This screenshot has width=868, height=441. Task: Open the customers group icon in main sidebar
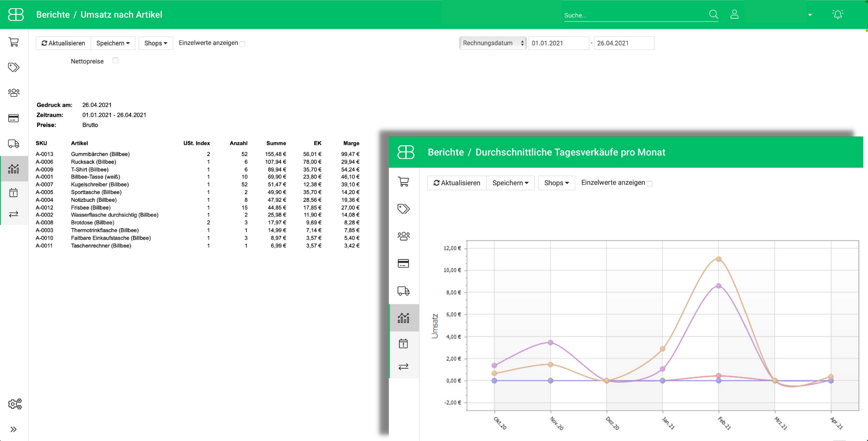click(x=14, y=92)
